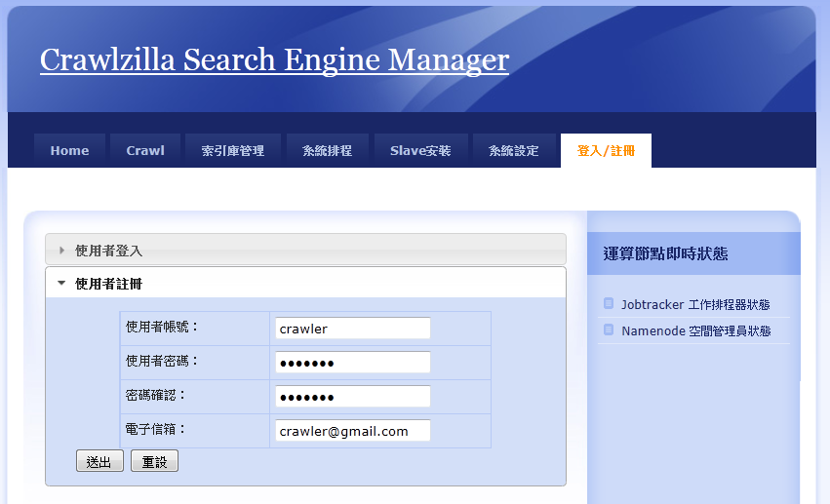This screenshot has height=504, width=830.
Task: Focus the 電子信箱 field with crawler@gmail.com
Action: tap(352, 431)
